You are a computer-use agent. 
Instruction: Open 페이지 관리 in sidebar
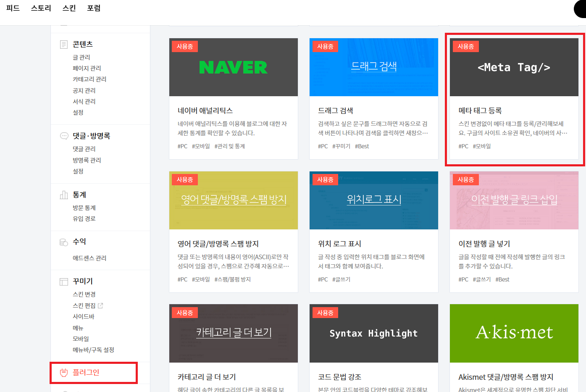point(87,68)
